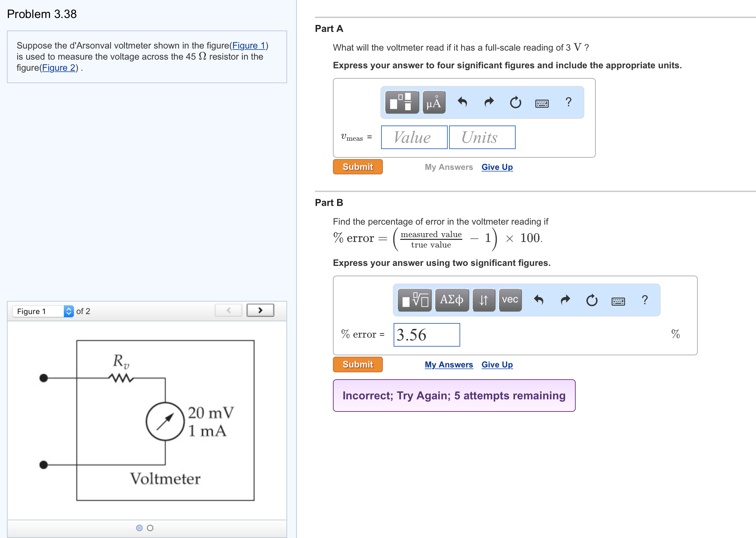Viewport: 756px width, 538px height.
Task: Undo input in Part A answer box
Action: click(x=463, y=103)
